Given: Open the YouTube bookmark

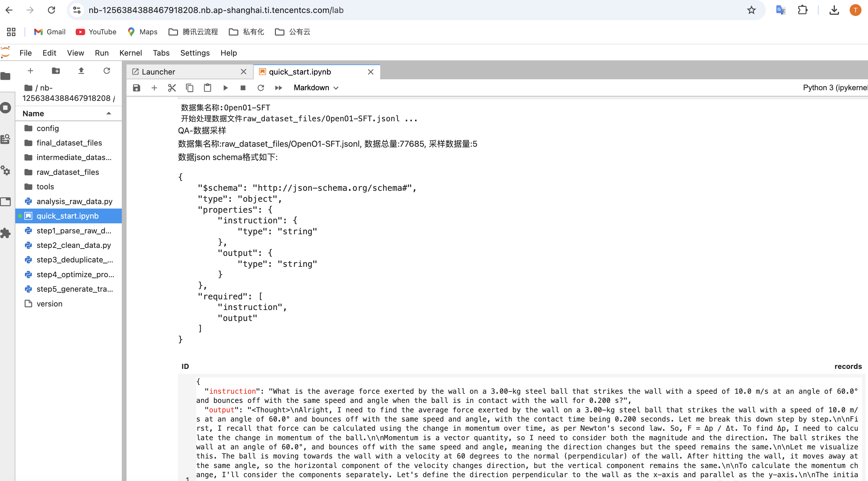Looking at the screenshot, I should point(96,32).
